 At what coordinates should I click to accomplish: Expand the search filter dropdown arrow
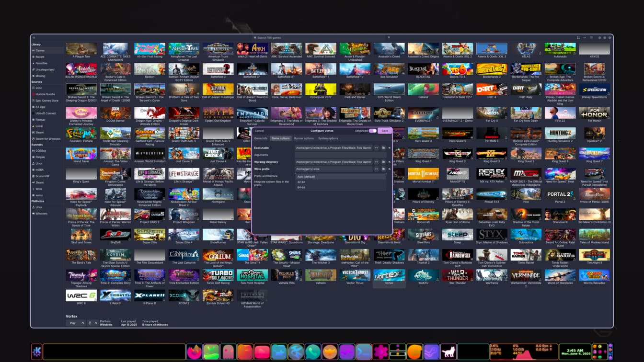click(389, 37)
